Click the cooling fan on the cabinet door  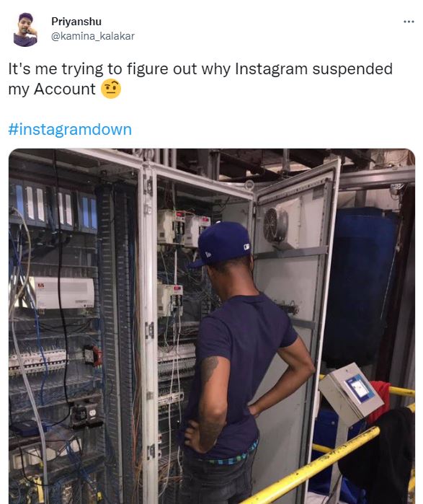(275, 225)
